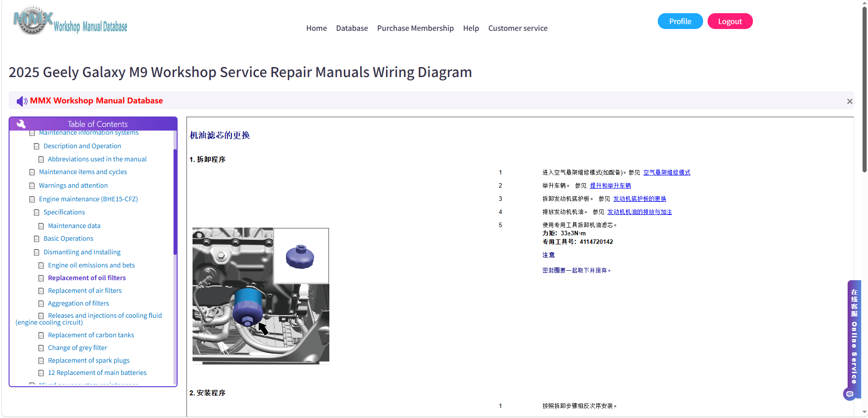Click the chat bubble icon under Online Service

tap(850, 394)
